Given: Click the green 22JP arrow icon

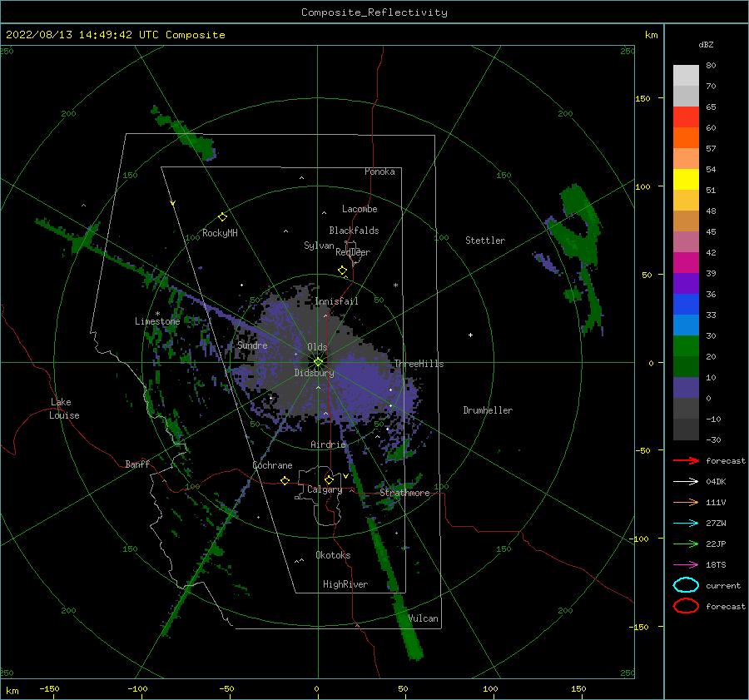Looking at the screenshot, I should [x=686, y=544].
